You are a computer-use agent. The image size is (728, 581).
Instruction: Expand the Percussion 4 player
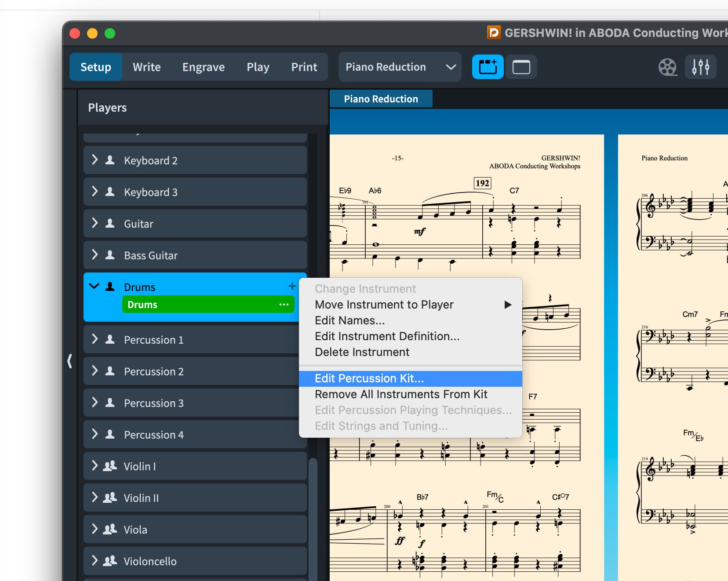(95, 434)
